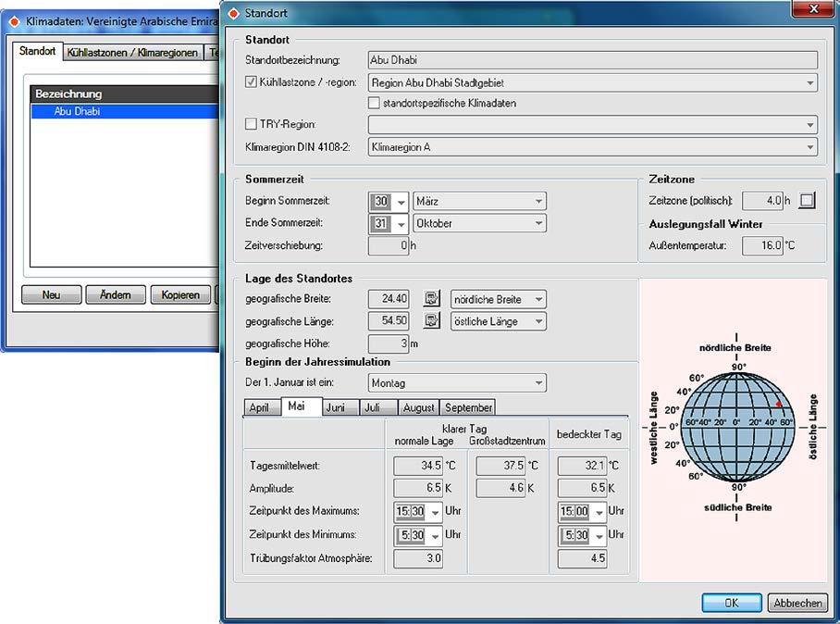Open klarer Tag Zeitpunkt des Maximums dropdown 15:30
The image size is (840, 624).
[436, 512]
